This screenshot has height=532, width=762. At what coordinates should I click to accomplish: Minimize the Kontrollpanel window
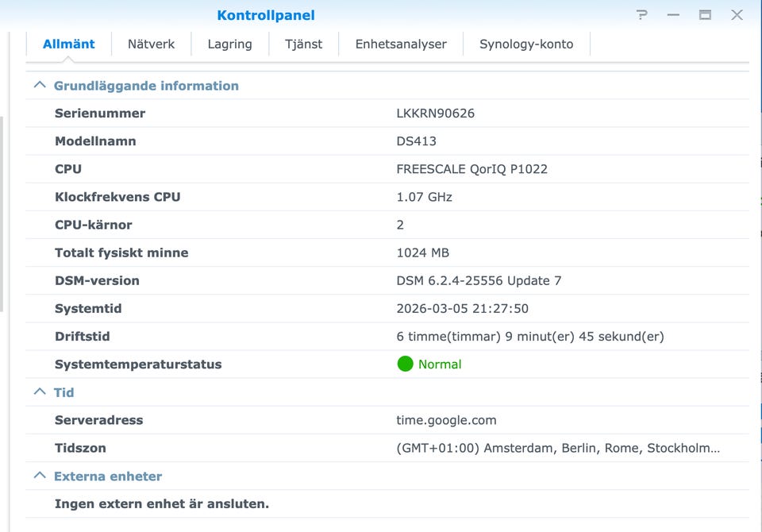point(674,15)
